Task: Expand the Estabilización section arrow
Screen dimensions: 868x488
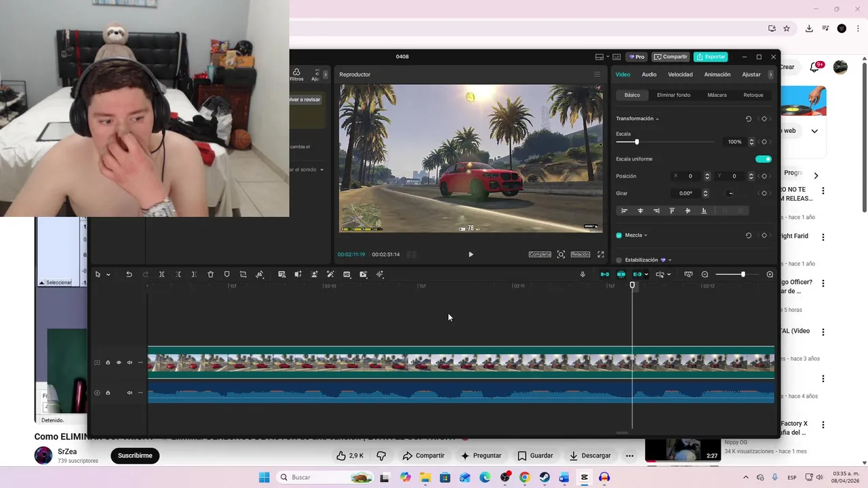Action: pyautogui.click(x=670, y=260)
